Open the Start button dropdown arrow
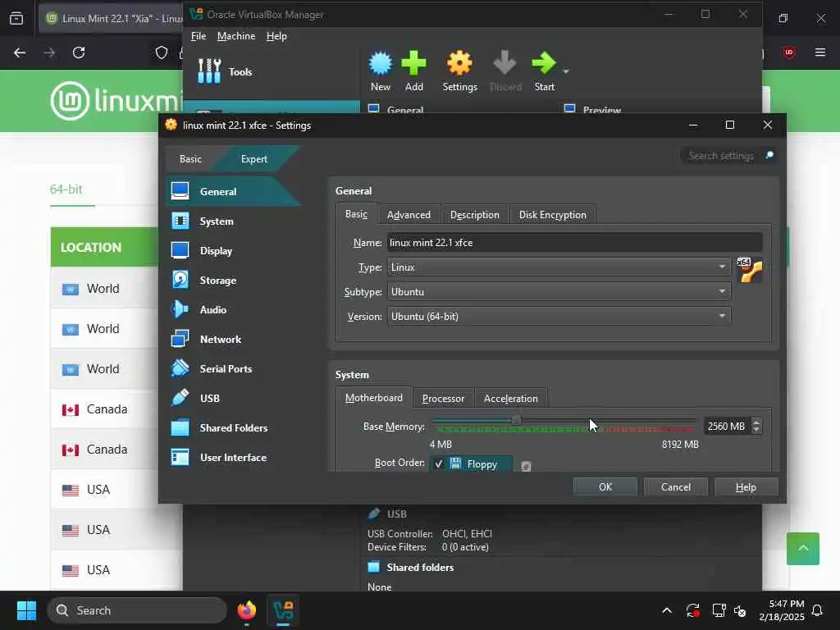 [x=566, y=71]
